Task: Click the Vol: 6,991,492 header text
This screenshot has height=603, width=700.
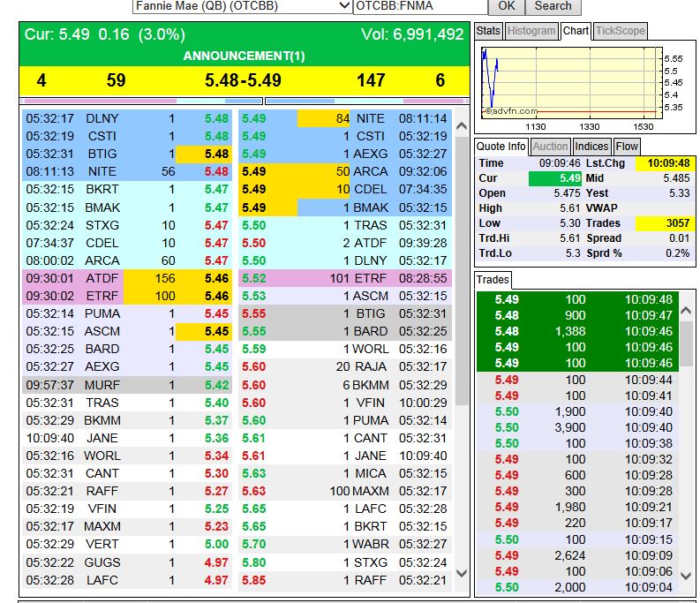Action: [x=412, y=34]
